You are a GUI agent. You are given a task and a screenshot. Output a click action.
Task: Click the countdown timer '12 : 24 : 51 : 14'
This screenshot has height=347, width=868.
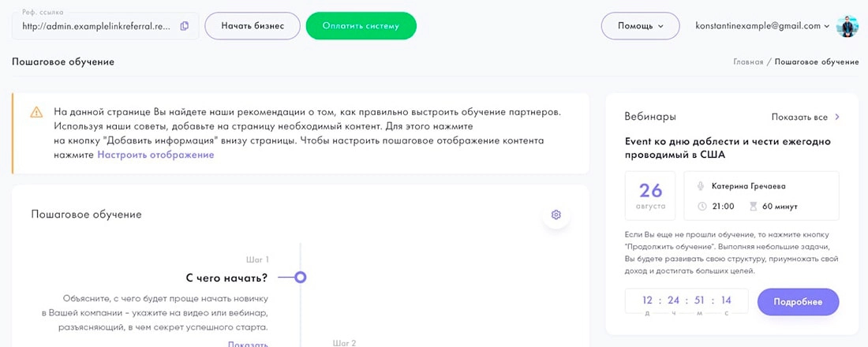tap(687, 303)
